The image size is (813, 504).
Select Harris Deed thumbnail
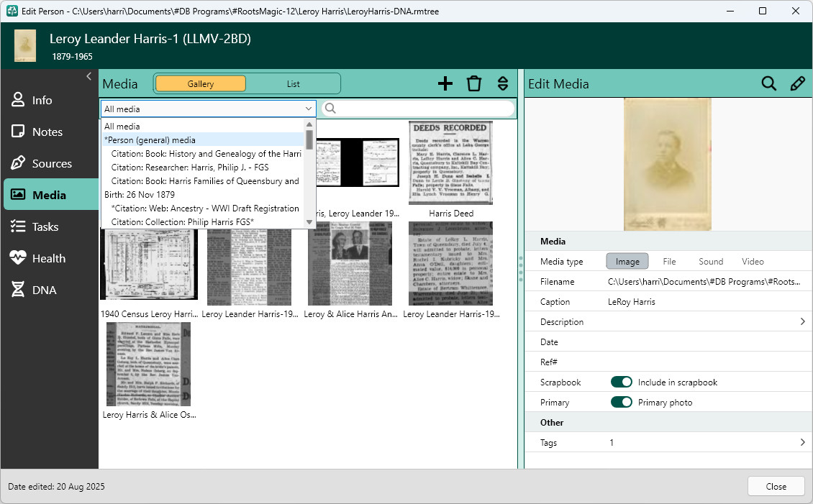(450, 163)
